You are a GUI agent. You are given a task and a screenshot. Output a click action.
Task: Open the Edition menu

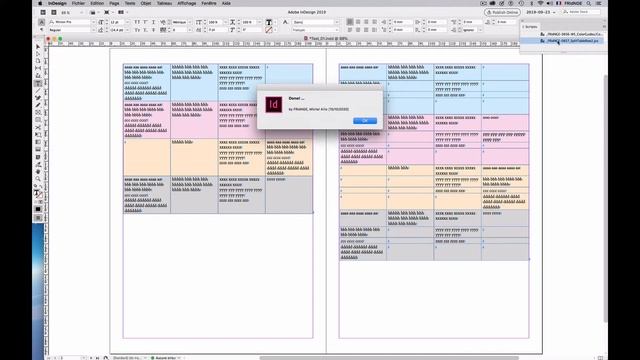coord(97,3)
